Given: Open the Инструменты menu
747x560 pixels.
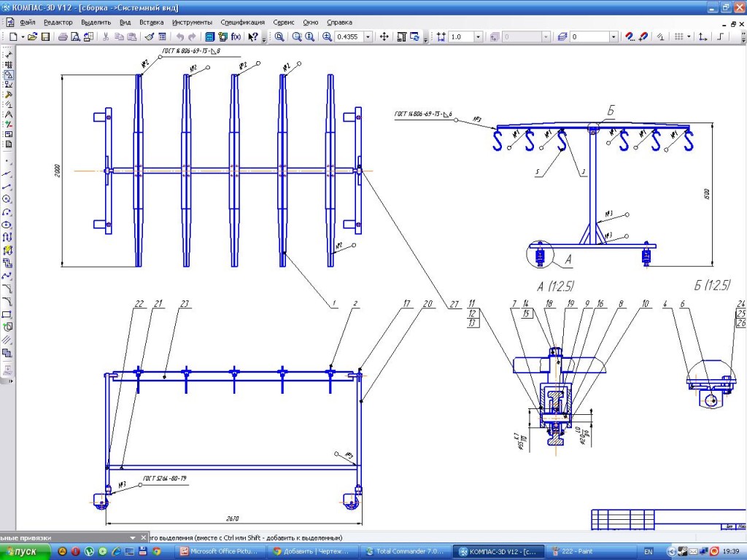Looking at the screenshot, I should [192, 22].
